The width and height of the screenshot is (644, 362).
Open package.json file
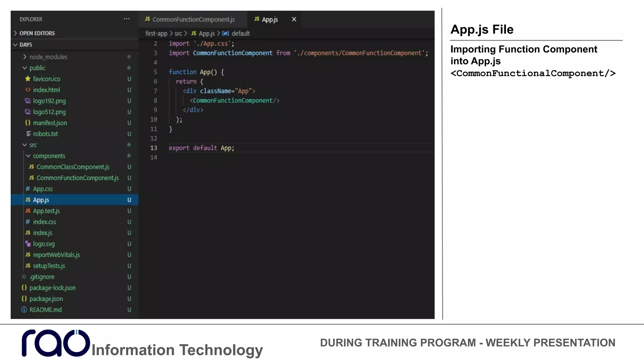(46, 299)
